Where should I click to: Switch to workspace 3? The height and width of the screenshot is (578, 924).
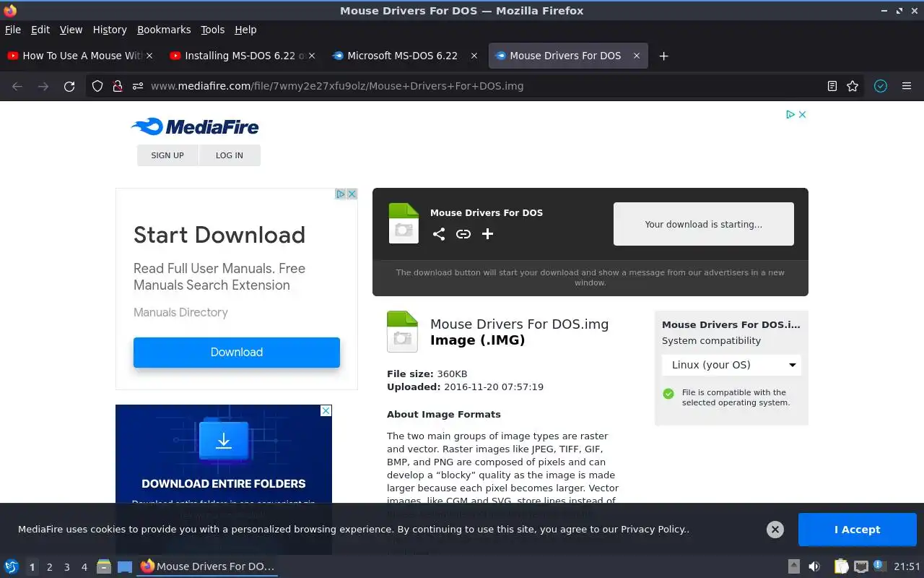tap(67, 567)
